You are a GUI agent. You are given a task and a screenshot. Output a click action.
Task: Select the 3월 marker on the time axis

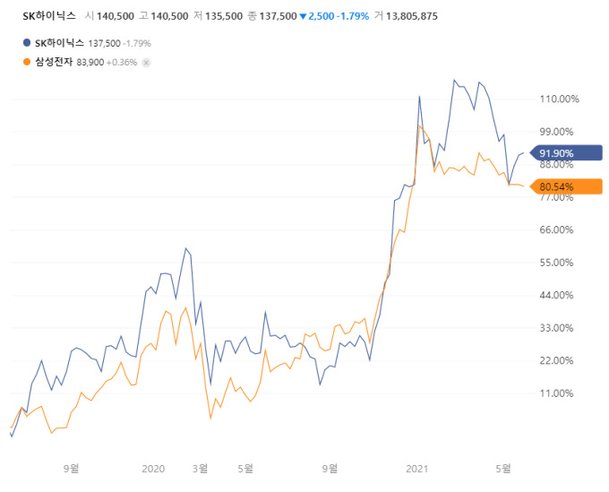[x=201, y=468]
